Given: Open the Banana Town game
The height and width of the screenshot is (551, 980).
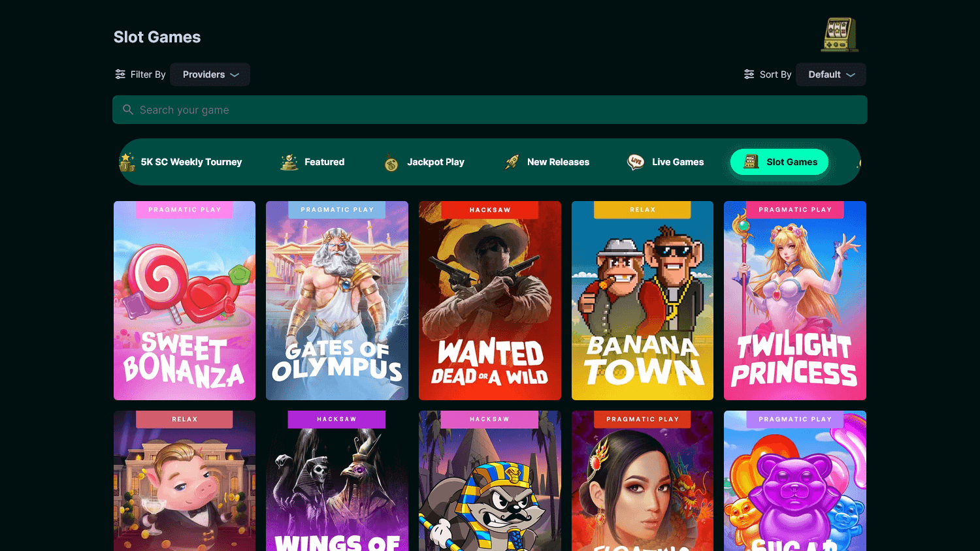Looking at the screenshot, I should [642, 300].
